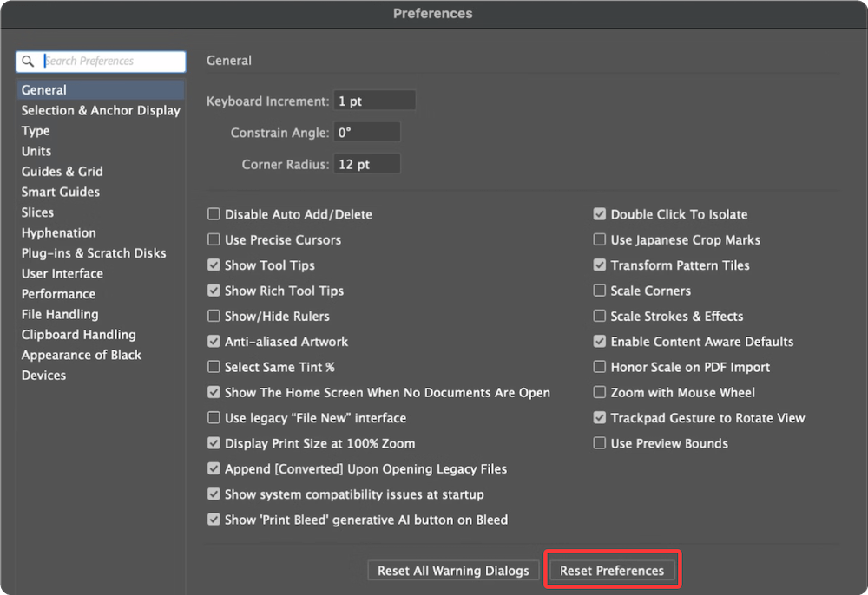Screen dimensions: 868x595
Task: Disable Show Tool Tips
Action: point(213,265)
